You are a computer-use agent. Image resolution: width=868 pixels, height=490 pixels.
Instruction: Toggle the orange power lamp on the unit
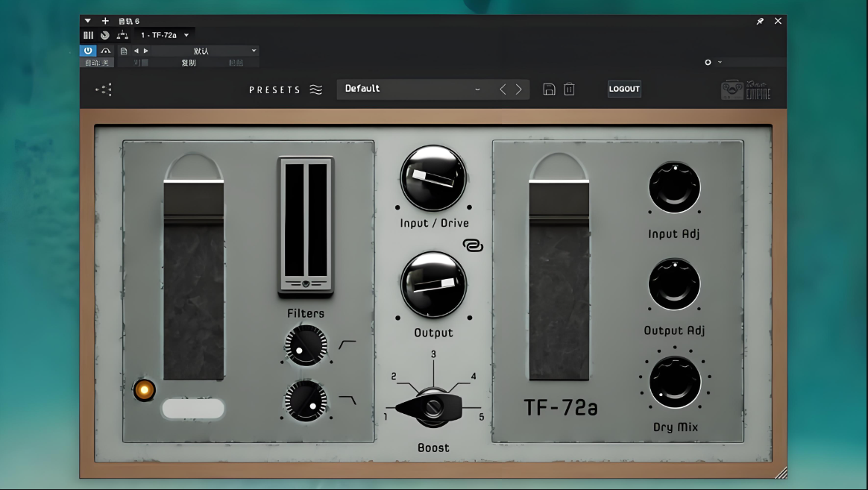click(144, 389)
